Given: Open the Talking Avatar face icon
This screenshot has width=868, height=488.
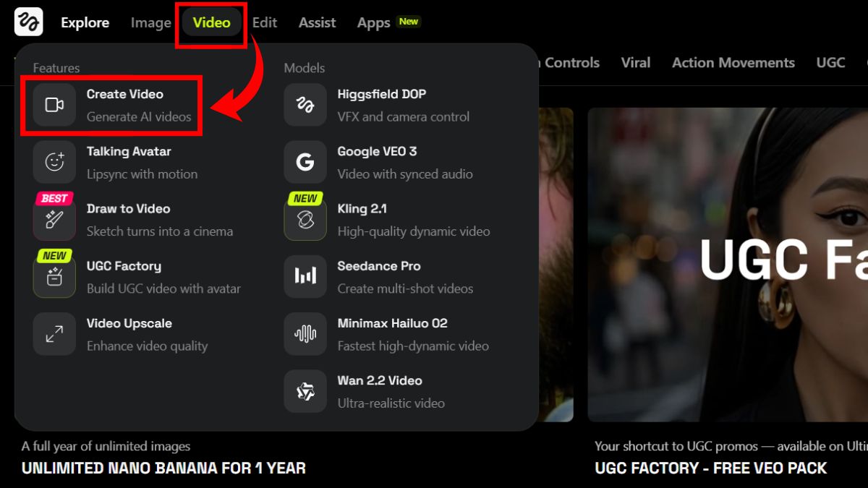Looking at the screenshot, I should (x=54, y=162).
